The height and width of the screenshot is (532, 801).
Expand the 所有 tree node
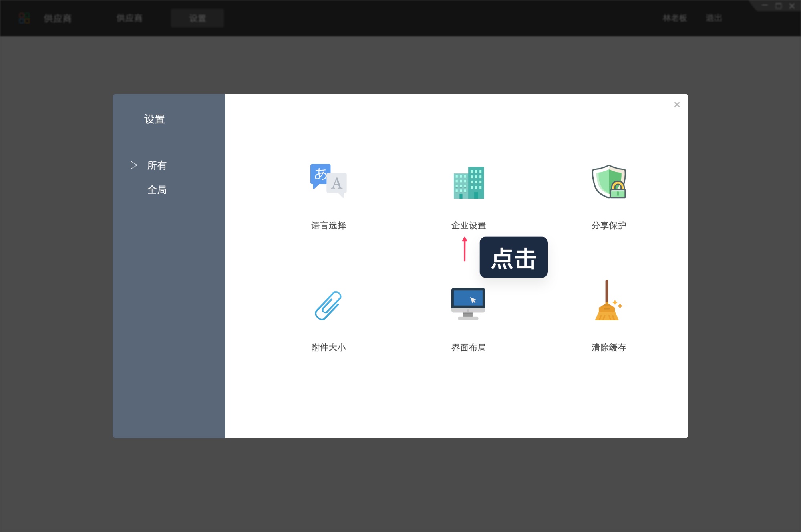pos(133,165)
